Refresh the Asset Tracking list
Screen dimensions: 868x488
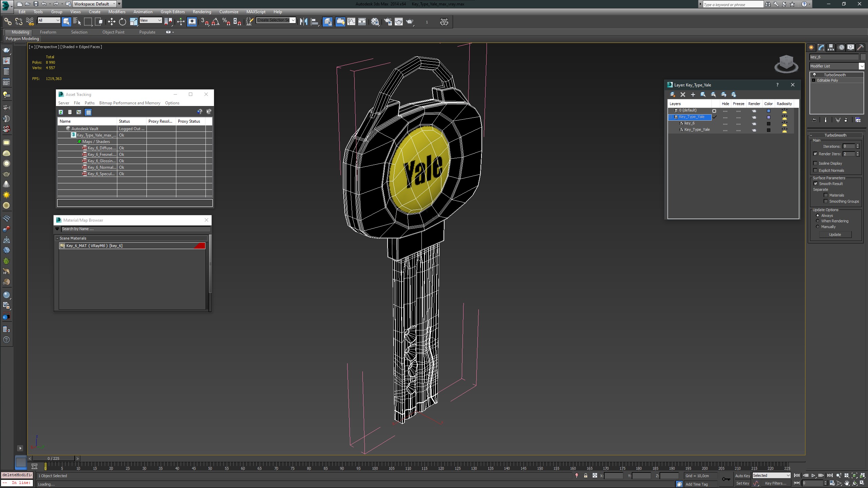(61, 112)
